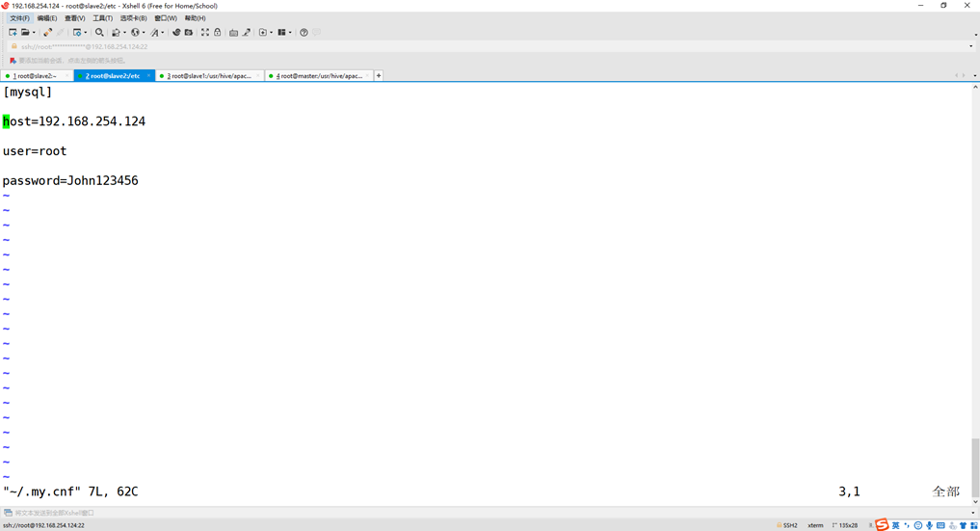Click the SSH2 status bar indicator
Image resolution: width=980 pixels, height=531 pixels.
tap(787, 525)
